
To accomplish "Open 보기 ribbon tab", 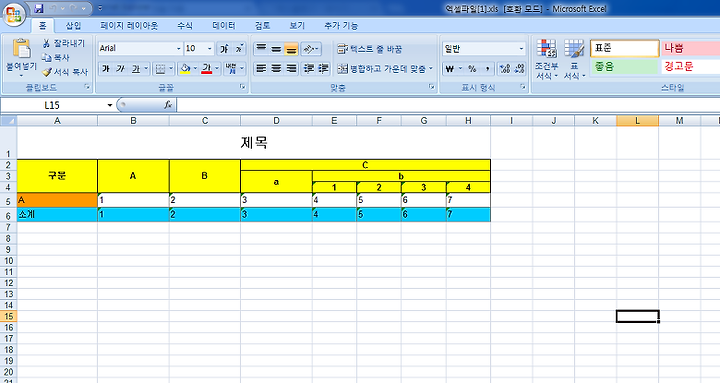I will pyautogui.click(x=297, y=26).
